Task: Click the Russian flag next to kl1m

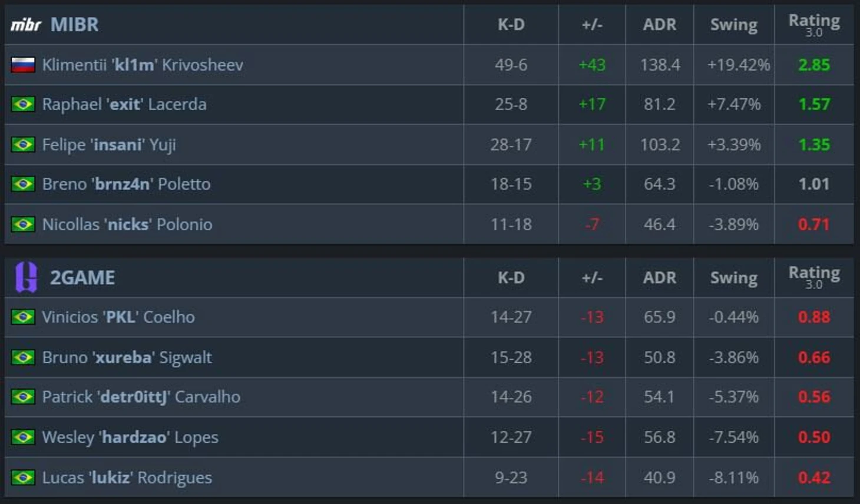Action: (23, 65)
